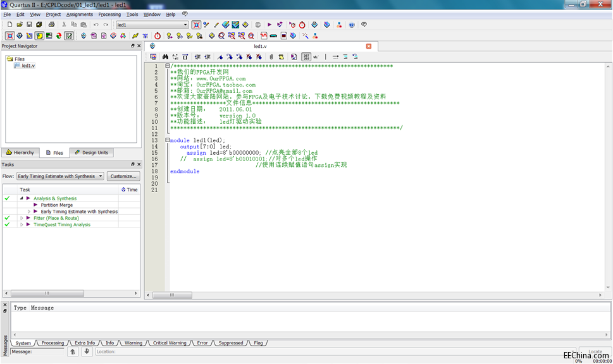Expand the Fitter (Place & Route) task
Image resolution: width=613 pixels, height=364 pixels.
(x=22, y=218)
